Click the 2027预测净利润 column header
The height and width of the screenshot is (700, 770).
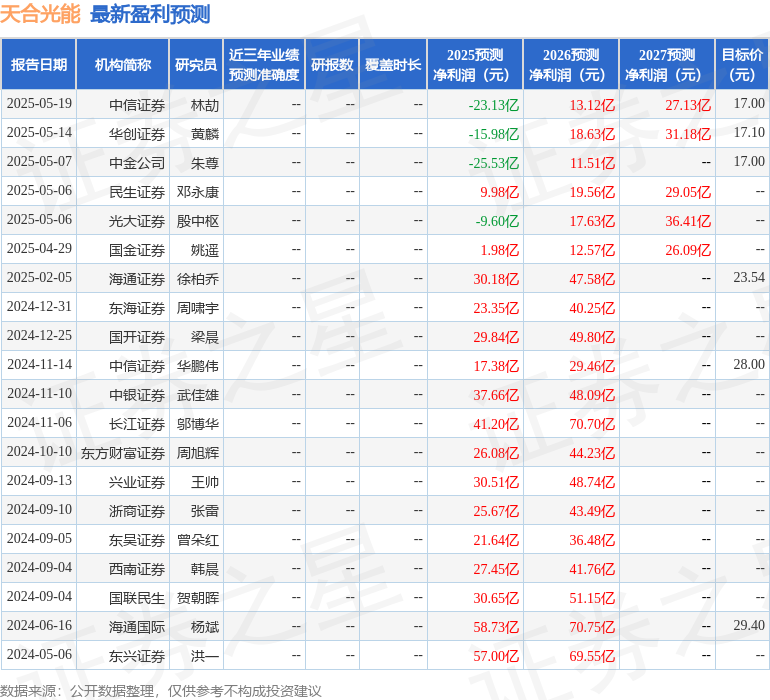click(x=666, y=65)
